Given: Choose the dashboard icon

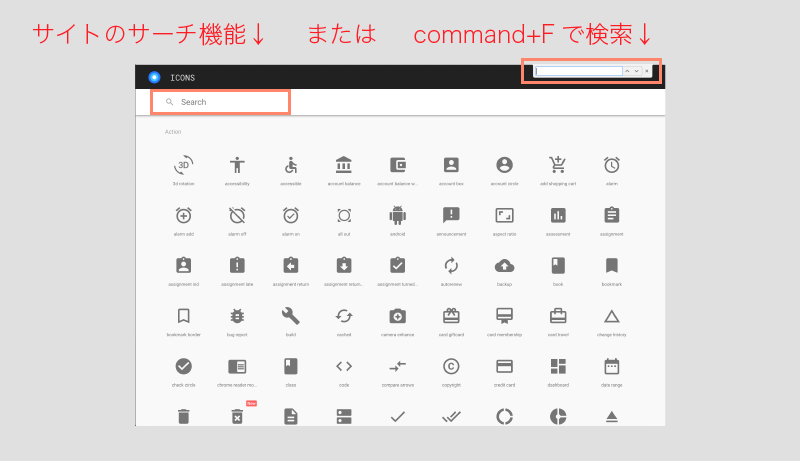Looking at the screenshot, I should pyautogui.click(x=558, y=365).
